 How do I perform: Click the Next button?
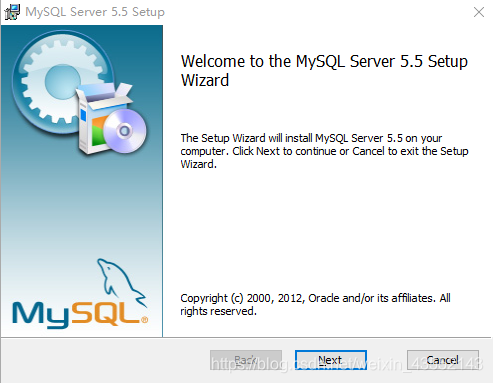331,360
